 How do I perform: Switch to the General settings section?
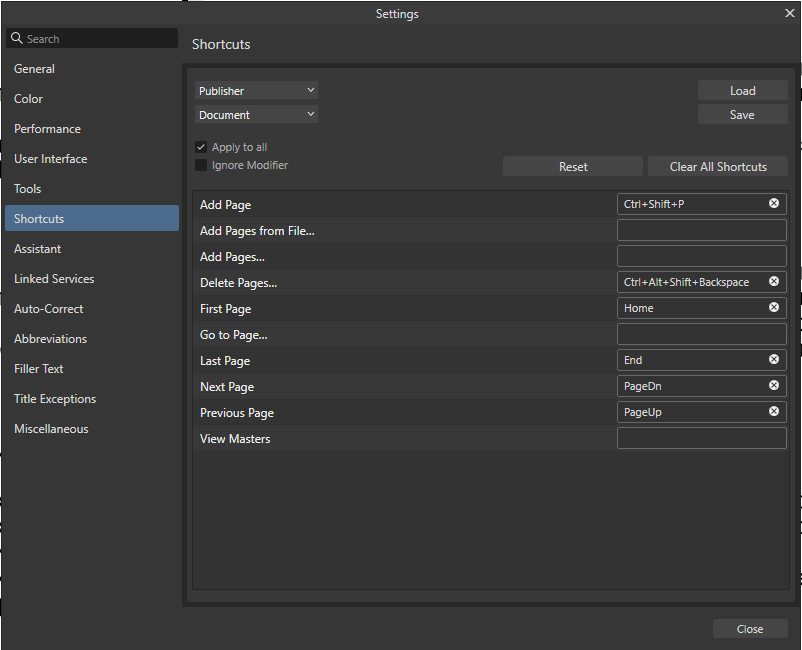[x=34, y=68]
